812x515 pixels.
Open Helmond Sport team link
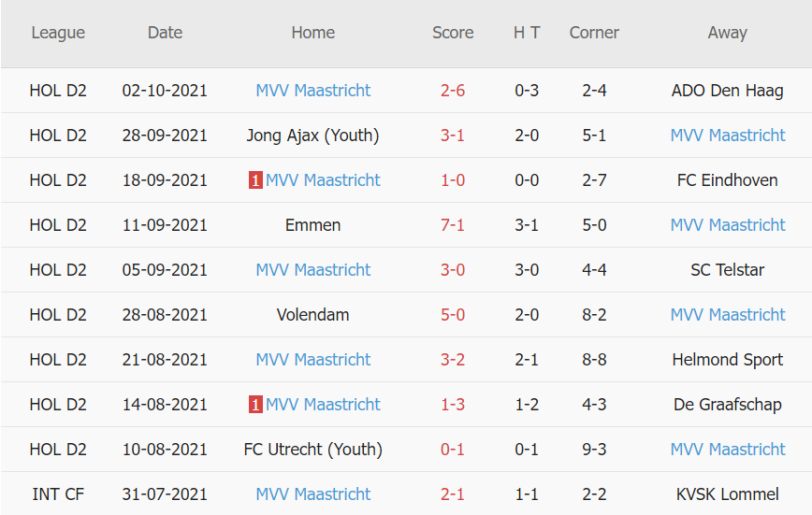pos(727,360)
